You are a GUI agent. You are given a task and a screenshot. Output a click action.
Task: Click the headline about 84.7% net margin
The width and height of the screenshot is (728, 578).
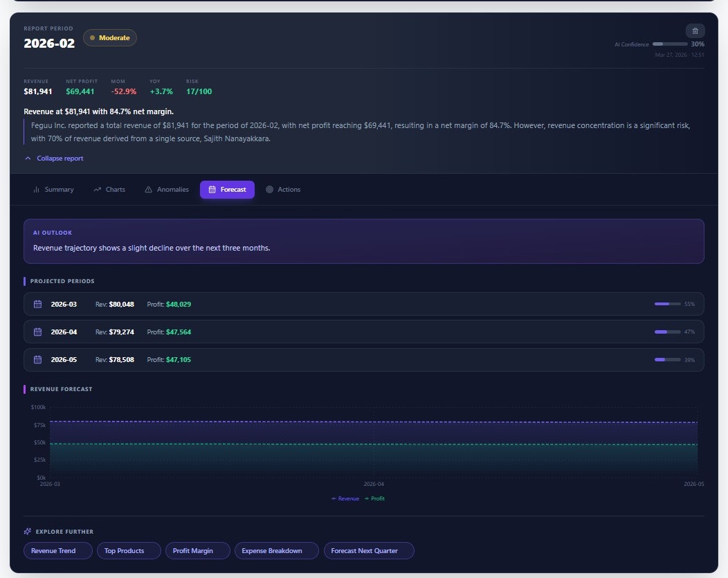pyautogui.click(x=98, y=111)
